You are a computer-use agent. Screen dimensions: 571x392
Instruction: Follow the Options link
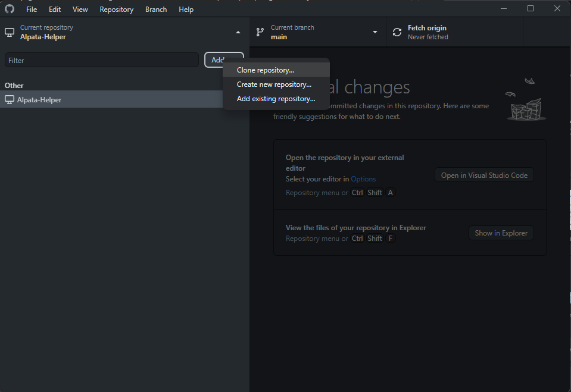click(363, 179)
